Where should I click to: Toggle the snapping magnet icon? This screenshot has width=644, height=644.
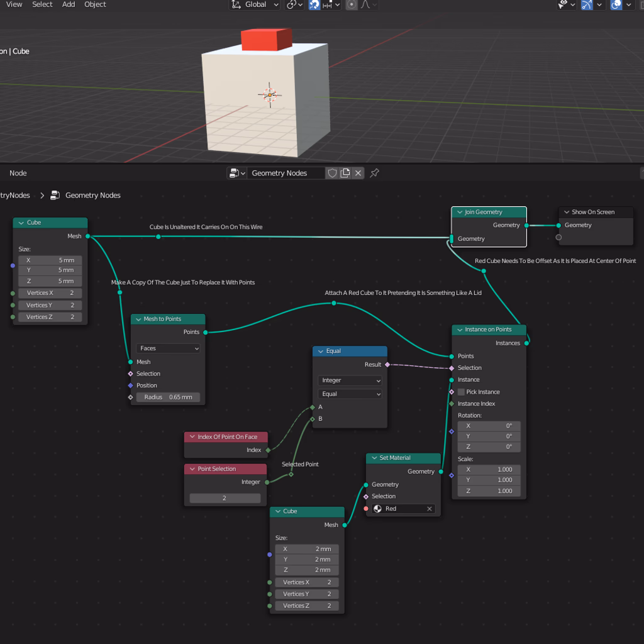314,4
